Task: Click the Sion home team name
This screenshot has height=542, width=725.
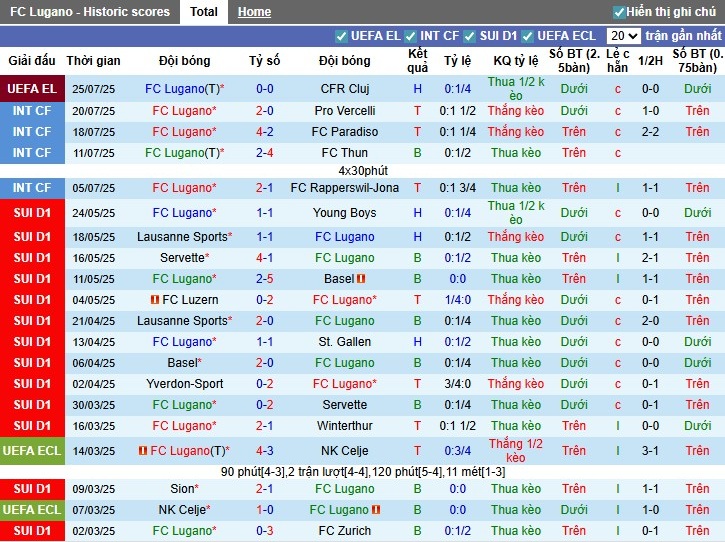Action: point(184,489)
